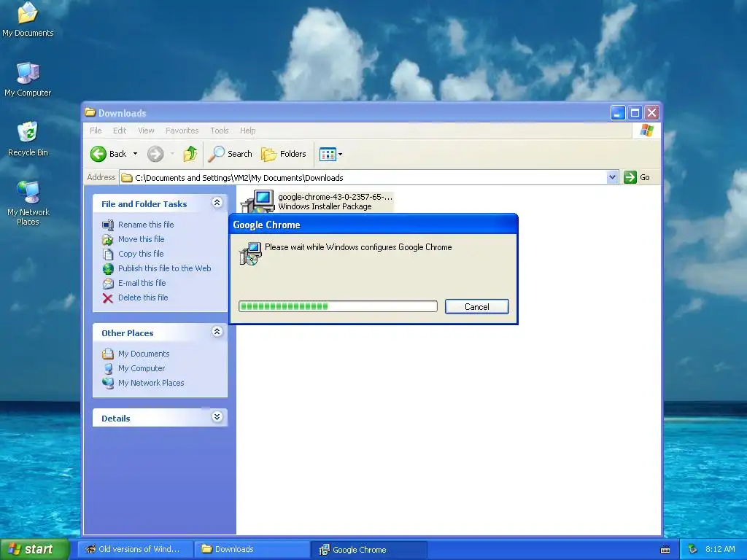Screen dimensions: 747x560
Task: Click the Windows flag logo in Explorer
Action: [646, 130]
